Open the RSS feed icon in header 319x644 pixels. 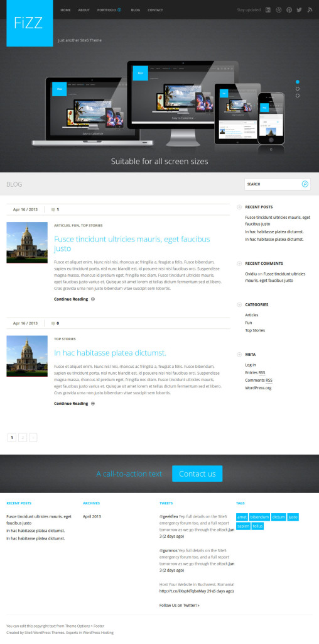[310, 10]
